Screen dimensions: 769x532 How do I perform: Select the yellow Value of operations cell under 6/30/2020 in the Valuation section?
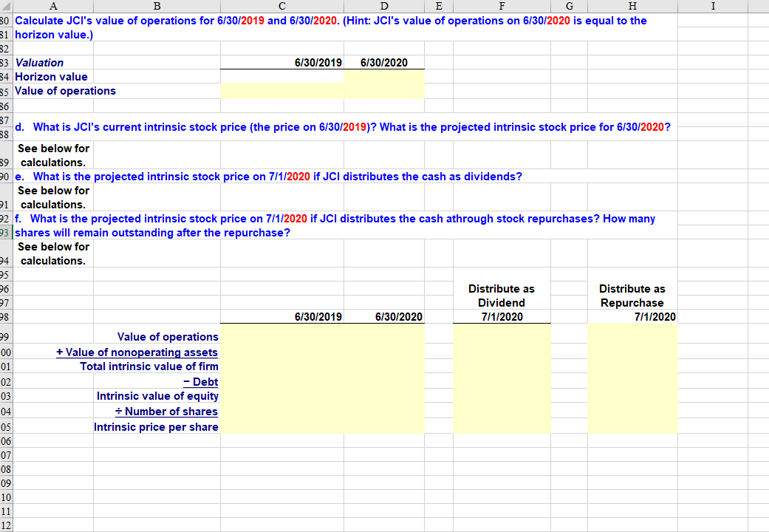pos(384,91)
